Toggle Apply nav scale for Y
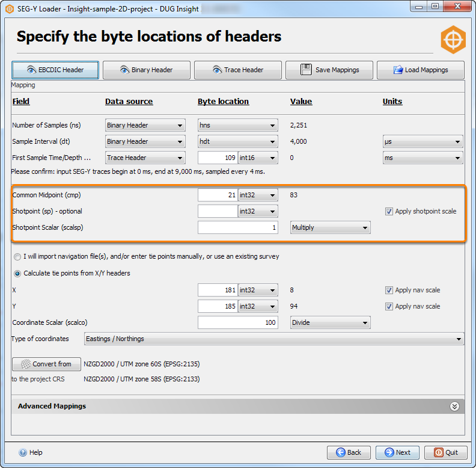Image resolution: width=476 pixels, height=468 pixels. tap(389, 307)
